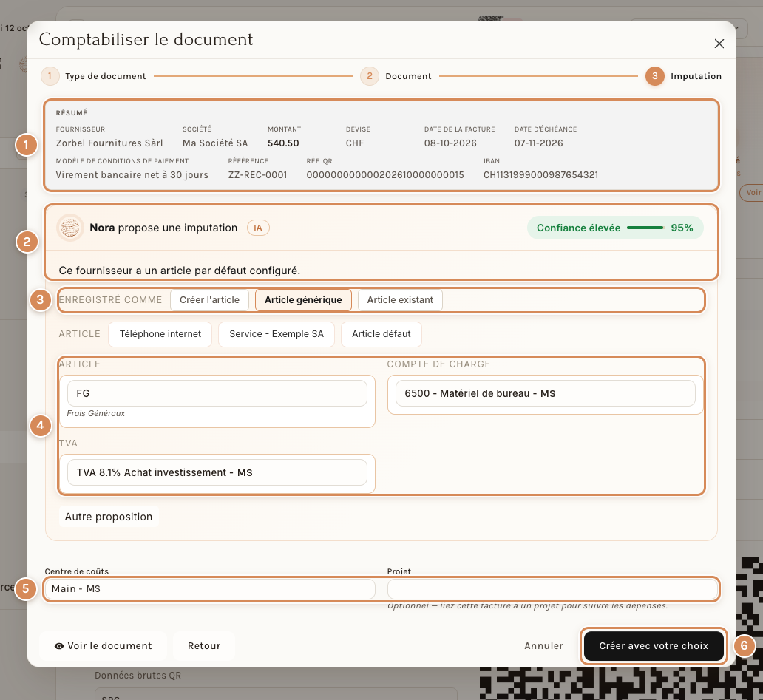This screenshot has width=763, height=700.
Task: Click the text about the default article
Action: coord(180,271)
